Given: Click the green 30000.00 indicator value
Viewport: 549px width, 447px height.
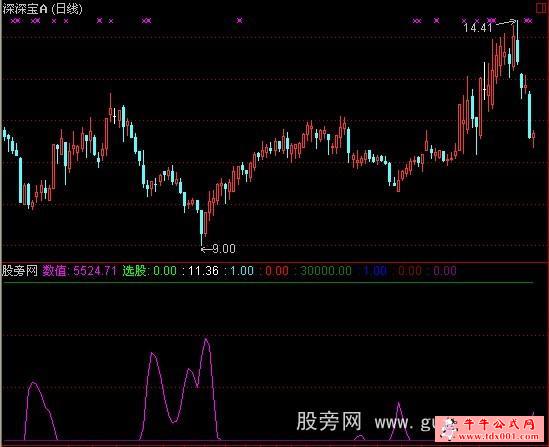Looking at the screenshot, I should pos(326,271).
